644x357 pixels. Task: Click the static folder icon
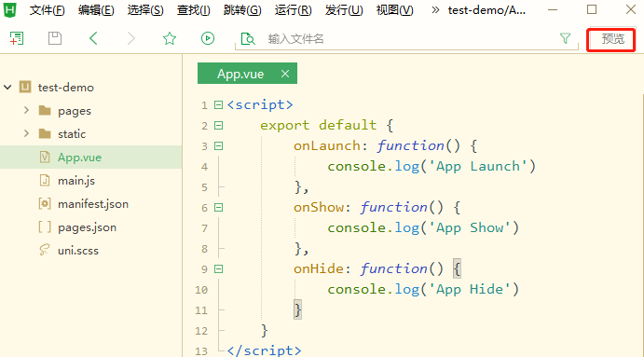pyautogui.click(x=45, y=133)
